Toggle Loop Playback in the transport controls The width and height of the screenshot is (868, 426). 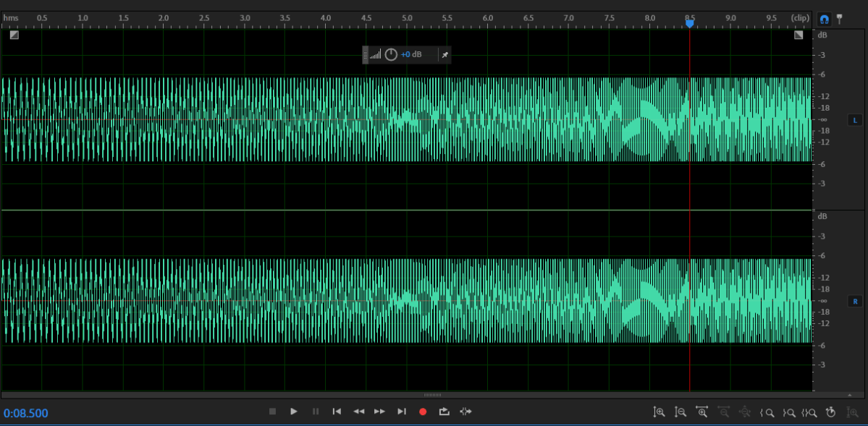coord(444,412)
